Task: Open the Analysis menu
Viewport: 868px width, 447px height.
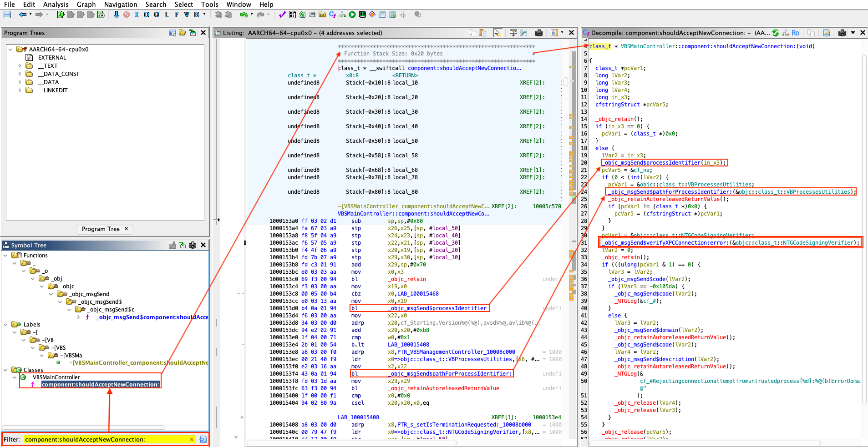Action: tap(56, 5)
